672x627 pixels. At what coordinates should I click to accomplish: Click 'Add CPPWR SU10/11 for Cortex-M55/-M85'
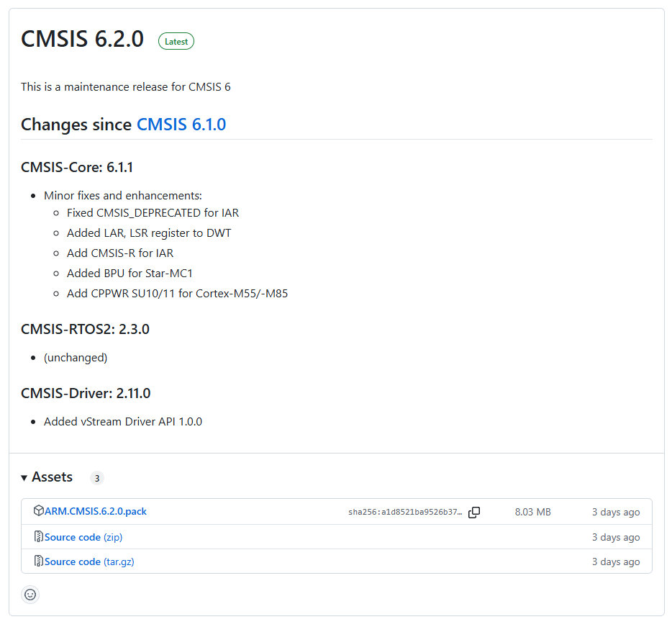point(178,293)
